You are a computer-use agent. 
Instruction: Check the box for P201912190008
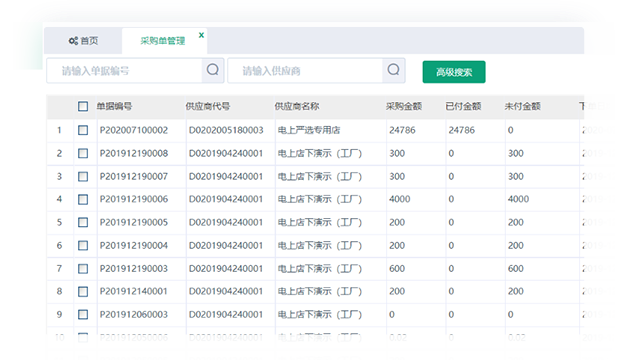pyautogui.click(x=83, y=153)
